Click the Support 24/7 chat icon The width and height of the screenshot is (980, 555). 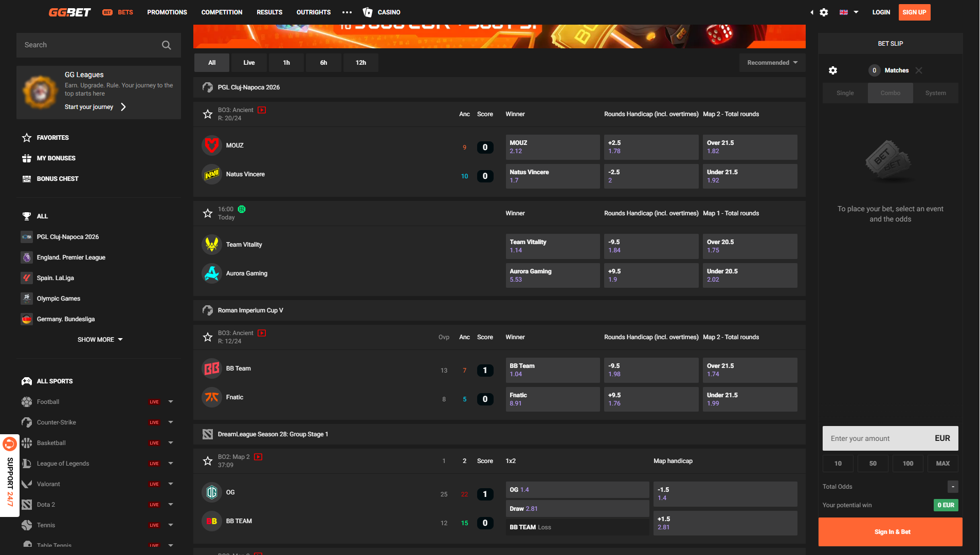coord(10,443)
